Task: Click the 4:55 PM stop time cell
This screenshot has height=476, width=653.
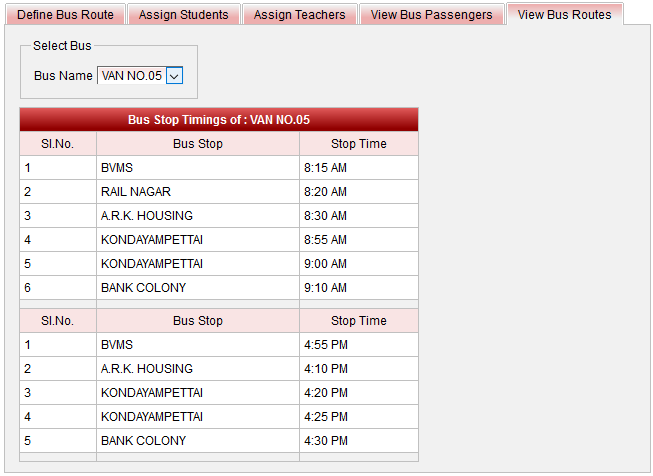Action: coord(326,345)
